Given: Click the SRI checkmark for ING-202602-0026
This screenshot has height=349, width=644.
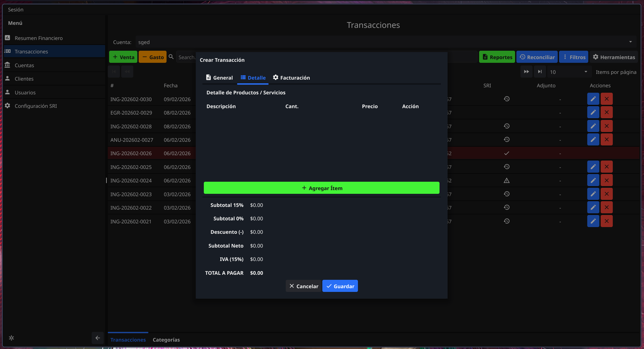Looking at the screenshot, I should pos(507,154).
